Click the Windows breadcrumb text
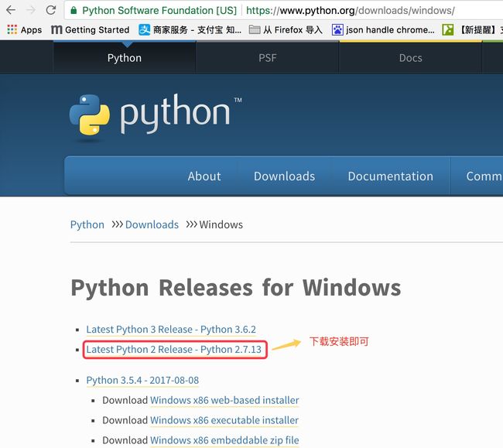 (221, 224)
